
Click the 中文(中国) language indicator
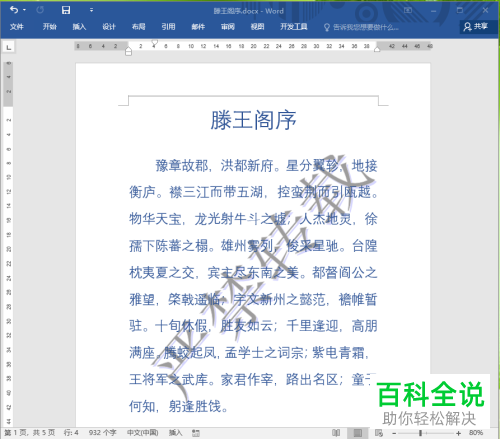(x=142, y=433)
